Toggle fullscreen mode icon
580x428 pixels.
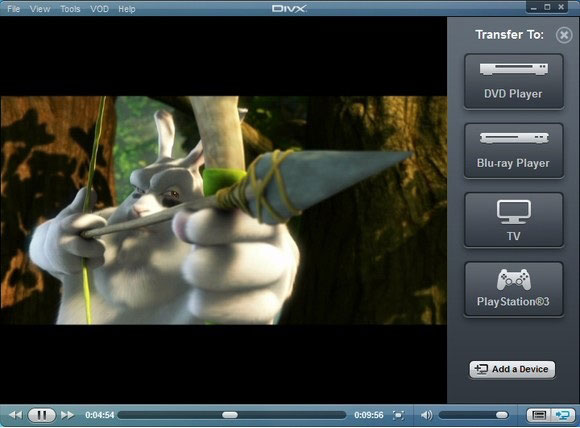pyautogui.click(x=398, y=415)
